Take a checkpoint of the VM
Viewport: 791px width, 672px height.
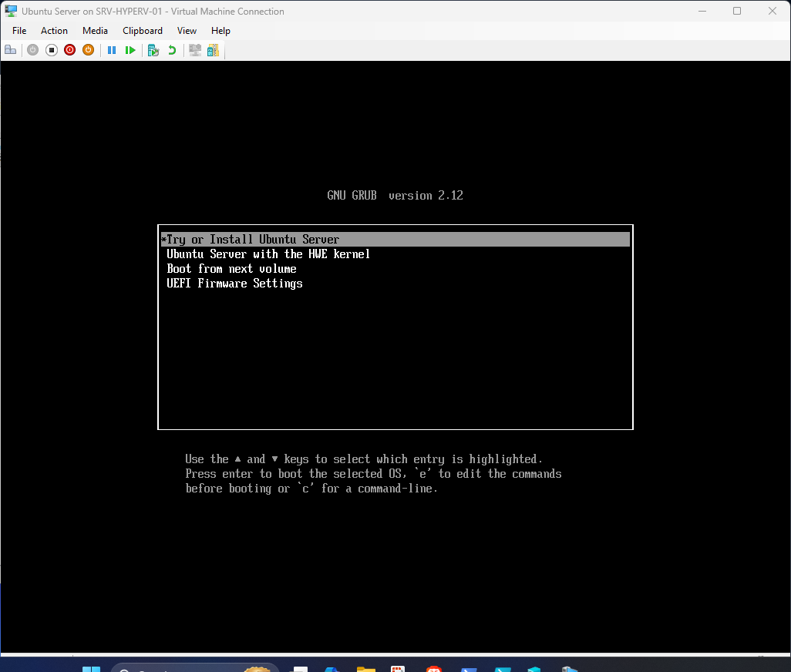153,49
